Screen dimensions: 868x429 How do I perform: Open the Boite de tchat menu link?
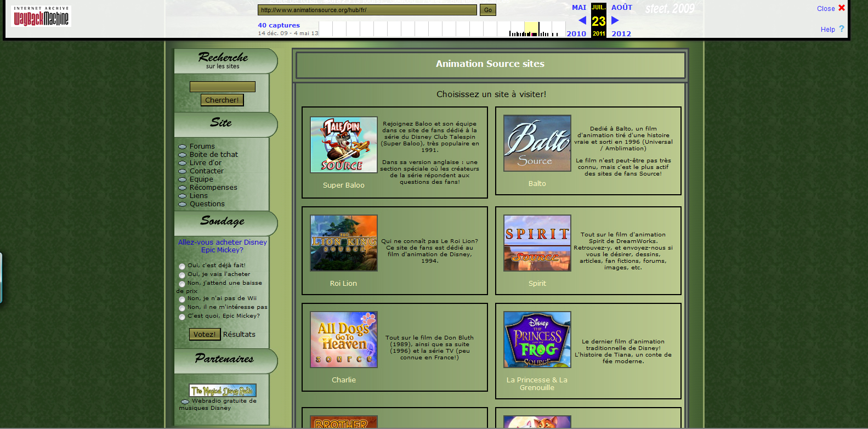[x=214, y=155]
